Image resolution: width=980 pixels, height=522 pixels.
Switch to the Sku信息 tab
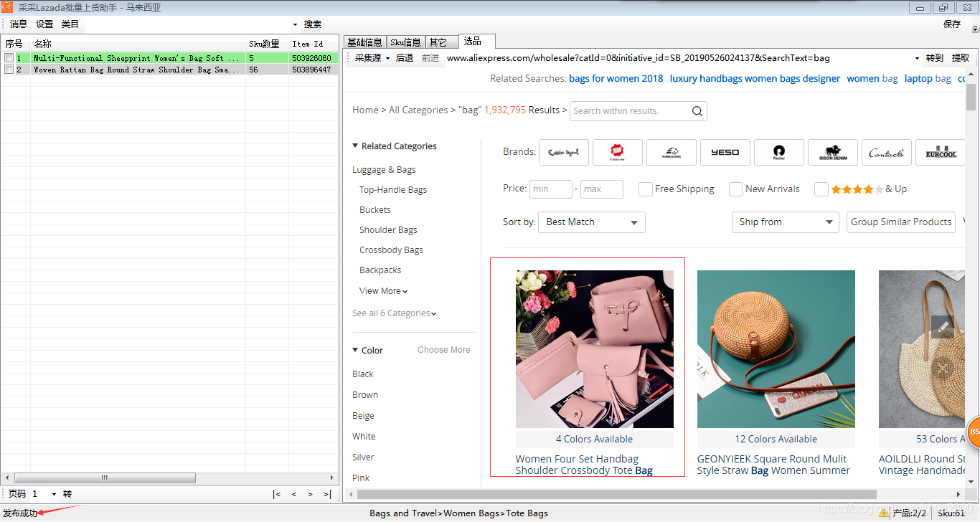pos(405,42)
